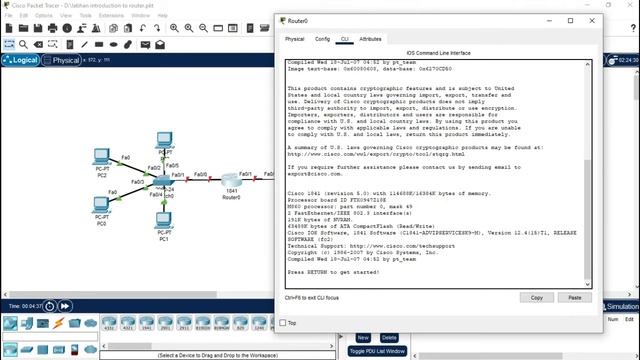Open the File menu
Screen dimensions: 640x360
point(8,16)
